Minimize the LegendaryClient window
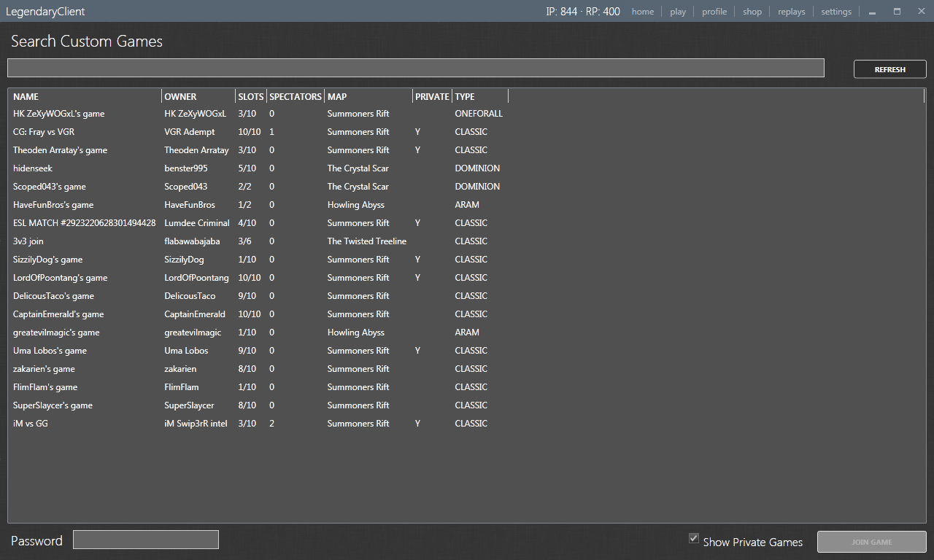This screenshot has height=560, width=934. (872, 12)
